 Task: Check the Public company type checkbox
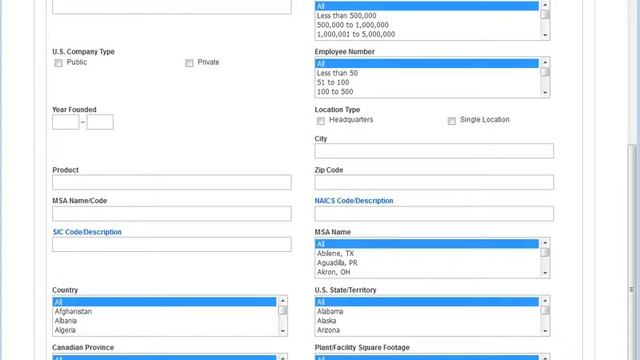click(x=58, y=63)
